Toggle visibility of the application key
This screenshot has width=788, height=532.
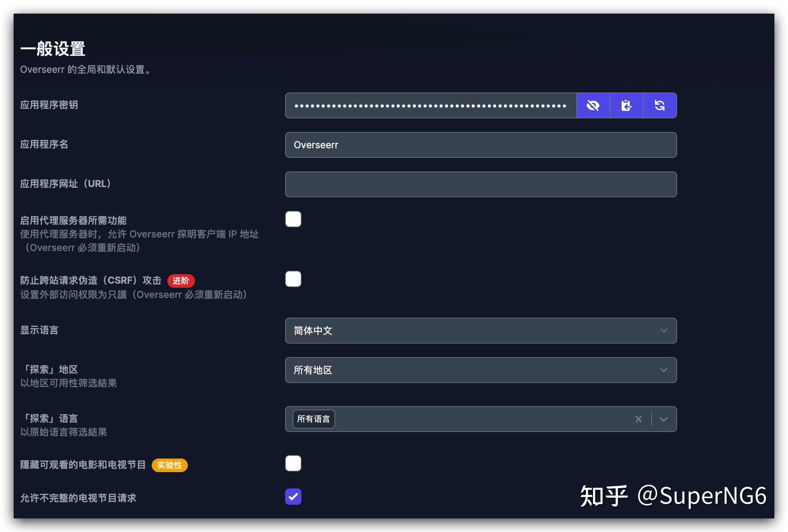coord(593,105)
